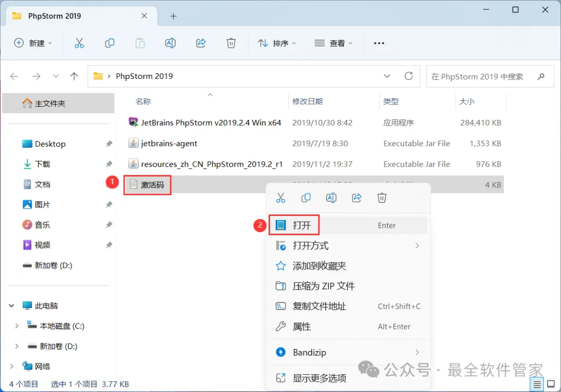Expand 本地磁盘 (C:) tree node
Viewport: 561px width, 392px height.
tap(17, 326)
